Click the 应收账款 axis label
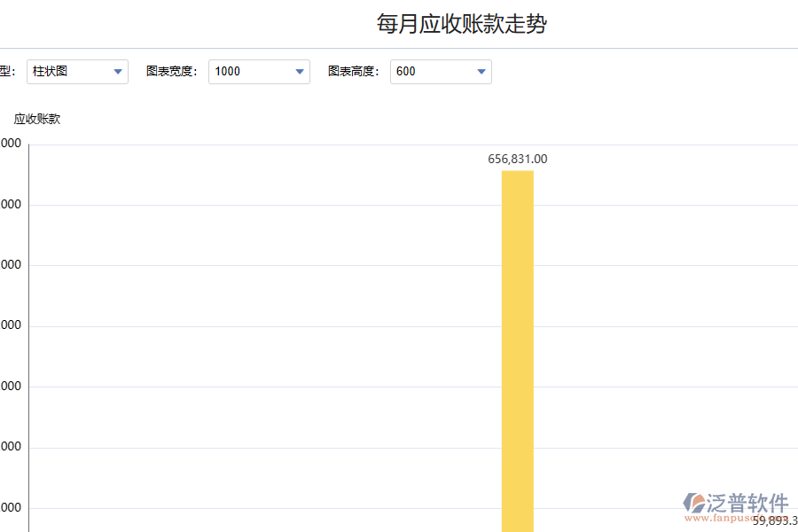The height and width of the screenshot is (532, 798). pos(37,119)
